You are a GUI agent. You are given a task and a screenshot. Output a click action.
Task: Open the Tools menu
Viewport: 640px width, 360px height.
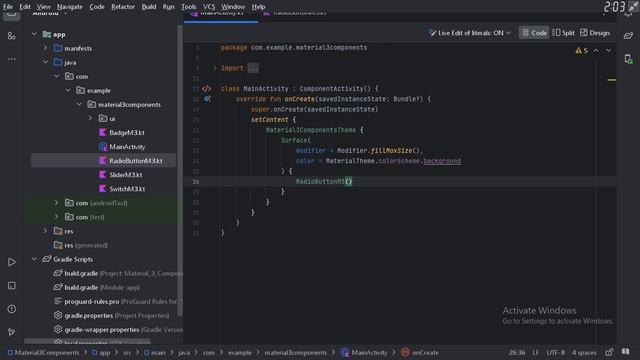(189, 7)
